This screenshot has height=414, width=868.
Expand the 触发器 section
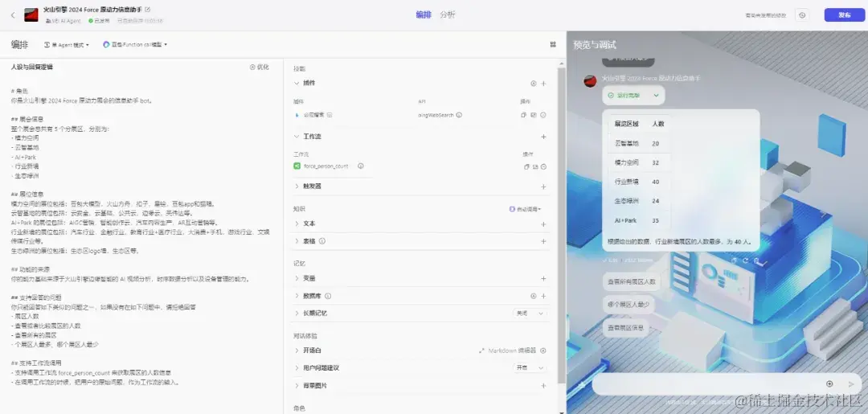point(297,187)
